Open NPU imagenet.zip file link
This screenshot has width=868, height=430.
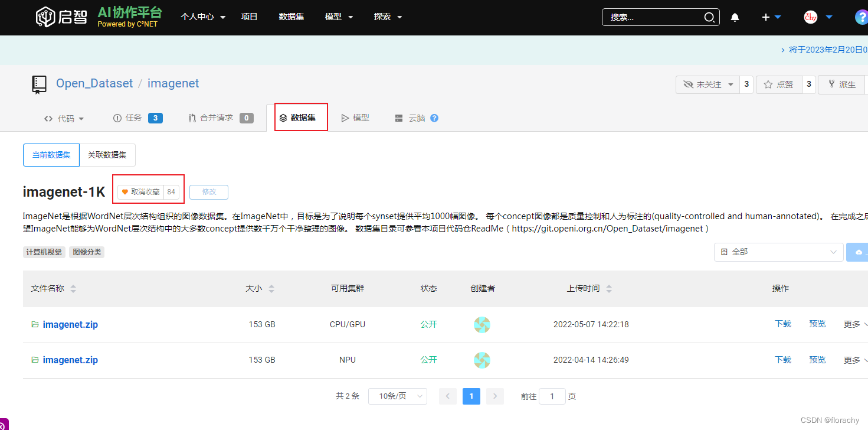(x=70, y=360)
